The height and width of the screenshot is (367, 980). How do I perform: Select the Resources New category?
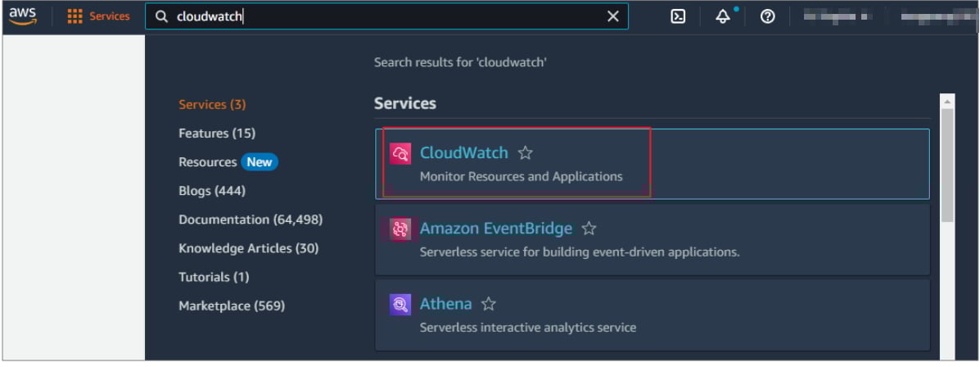click(x=228, y=162)
